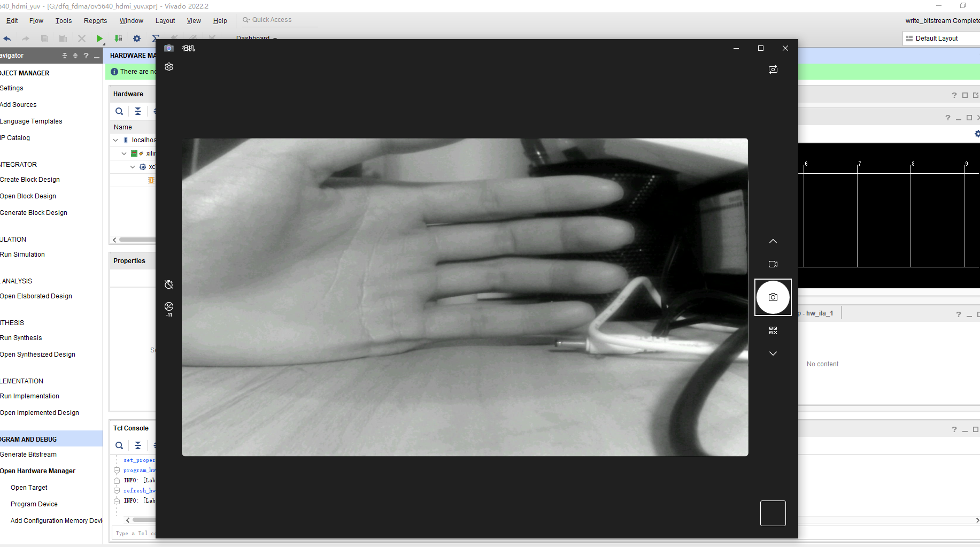Open the Reports menu
This screenshot has height=547, width=980.
click(x=95, y=21)
